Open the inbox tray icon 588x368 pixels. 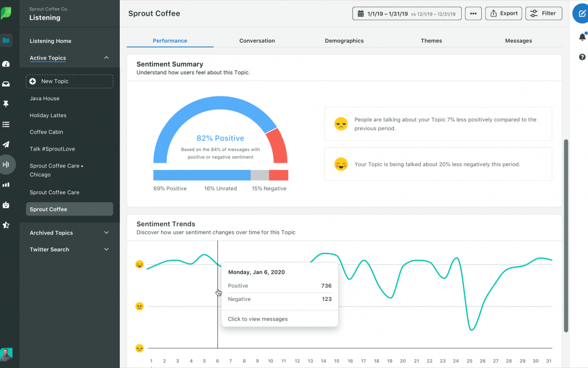(x=6, y=84)
